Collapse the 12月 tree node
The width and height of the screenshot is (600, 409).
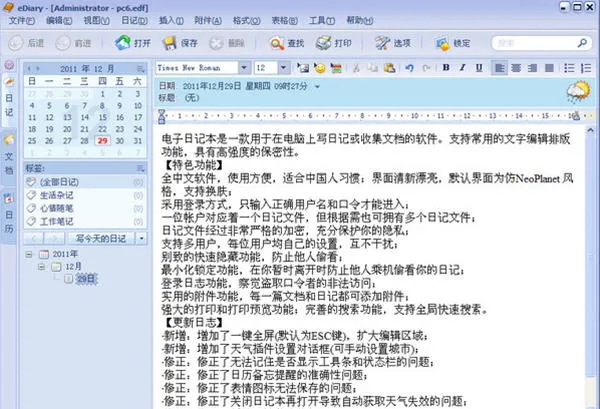pos(41,268)
